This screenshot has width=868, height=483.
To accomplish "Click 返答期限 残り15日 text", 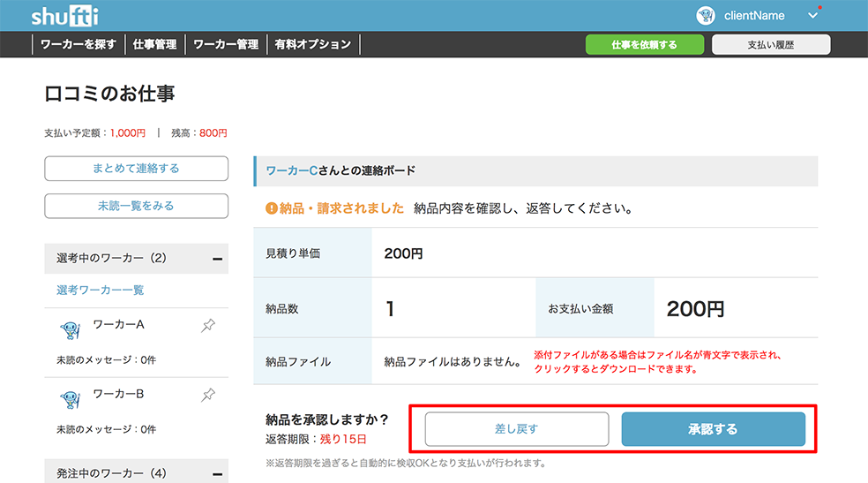I will tap(316, 439).
